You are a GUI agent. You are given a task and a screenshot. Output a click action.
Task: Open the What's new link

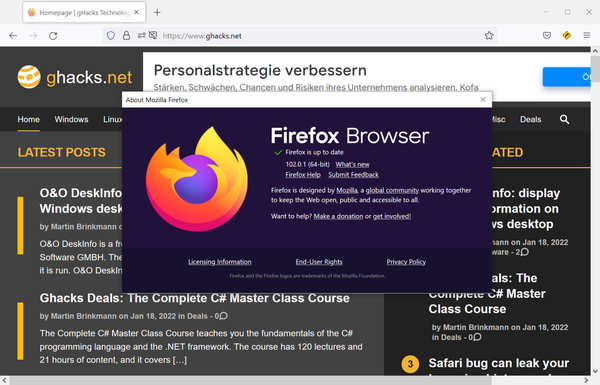352,164
